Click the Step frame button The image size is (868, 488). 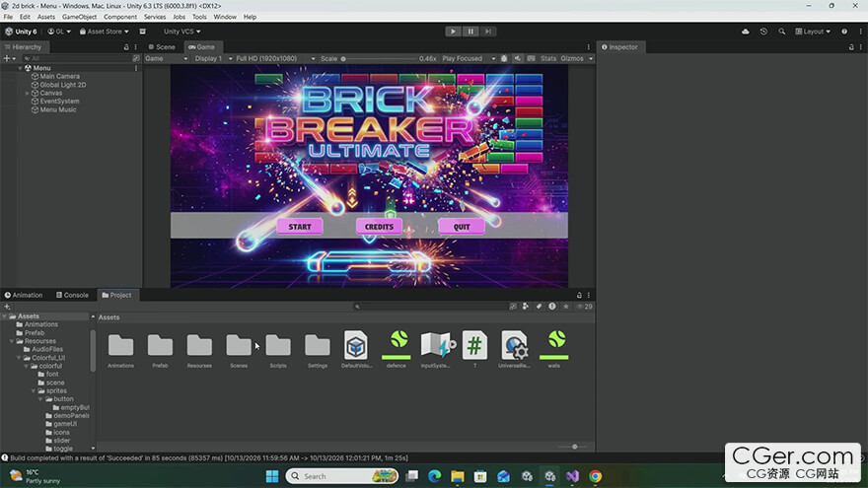[x=487, y=32]
